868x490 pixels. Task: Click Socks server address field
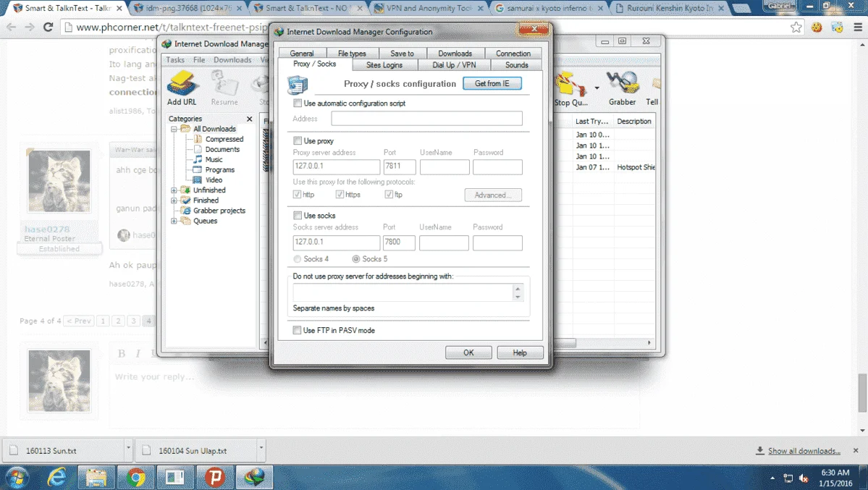(336, 242)
